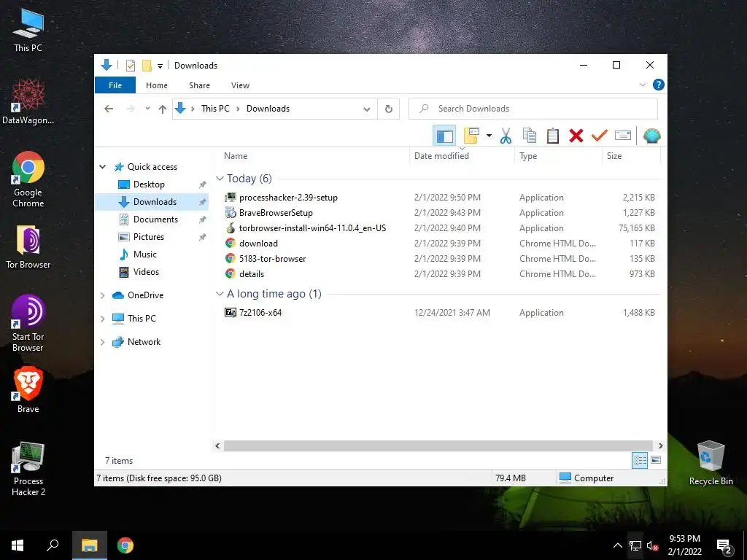Open Tor Browser desktop icon

(28, 247)
